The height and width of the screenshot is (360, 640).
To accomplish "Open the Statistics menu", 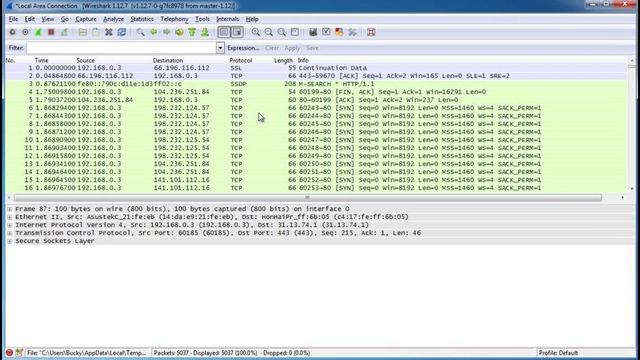I will (142, 19).
